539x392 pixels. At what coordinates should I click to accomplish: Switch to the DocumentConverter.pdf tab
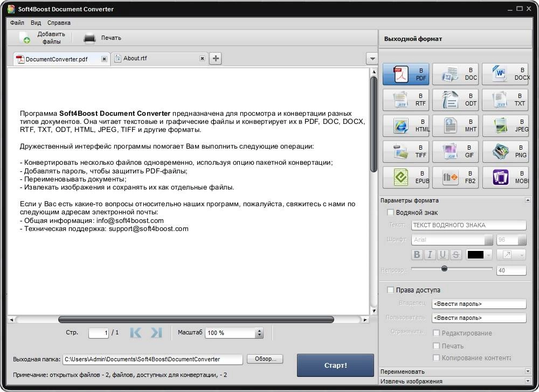tap(61, 59)
